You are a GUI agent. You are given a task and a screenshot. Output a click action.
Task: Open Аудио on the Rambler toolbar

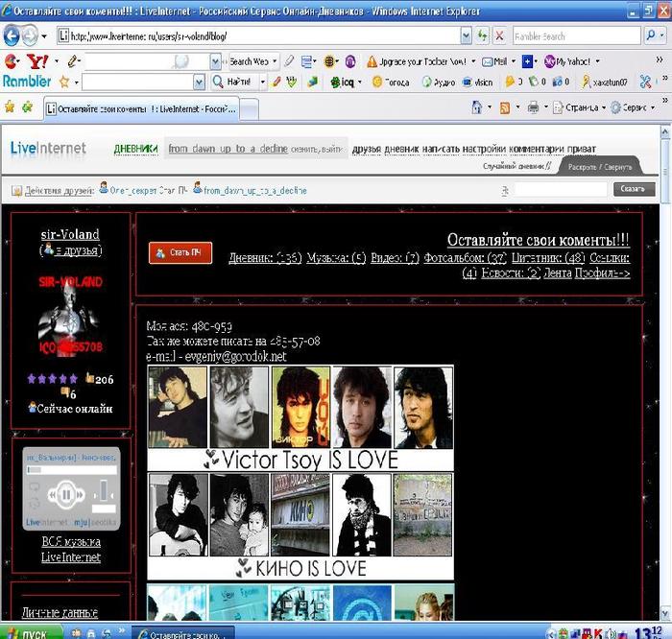[x=439, y=83]
